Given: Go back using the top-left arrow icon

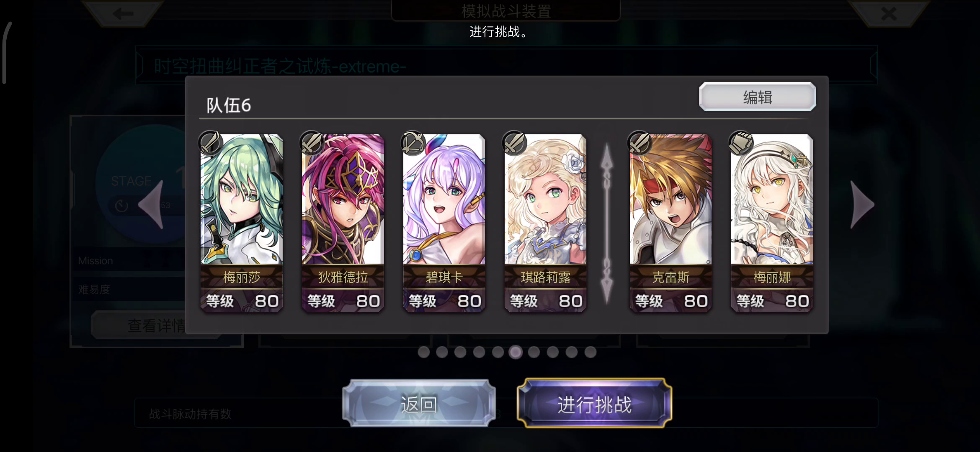Looking at the screenshot, I should [123, 13].
